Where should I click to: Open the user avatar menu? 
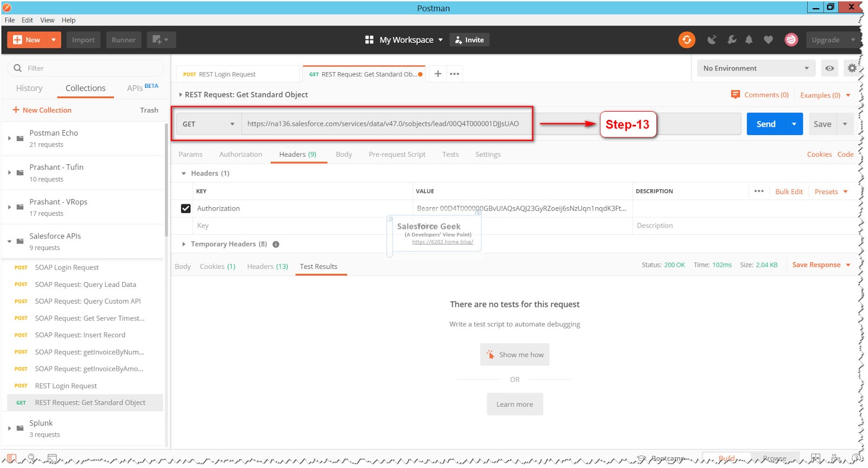click(x=792, y=40)
